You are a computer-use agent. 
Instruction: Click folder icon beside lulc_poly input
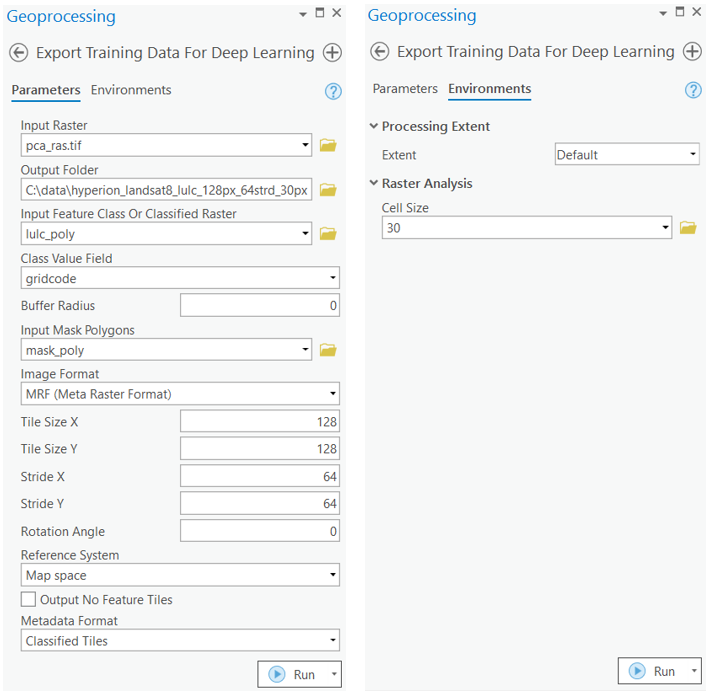[x=328, y=234]
